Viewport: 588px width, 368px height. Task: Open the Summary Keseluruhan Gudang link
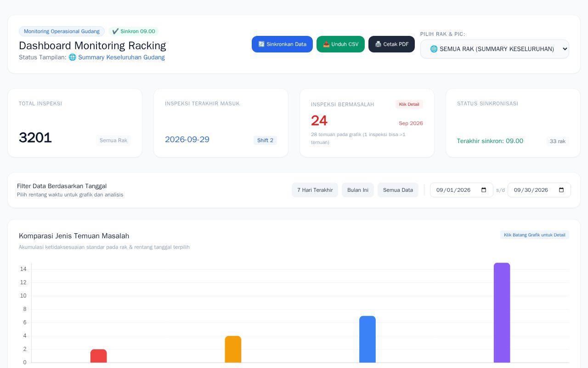pyautogui.click(x=117, y=57)
